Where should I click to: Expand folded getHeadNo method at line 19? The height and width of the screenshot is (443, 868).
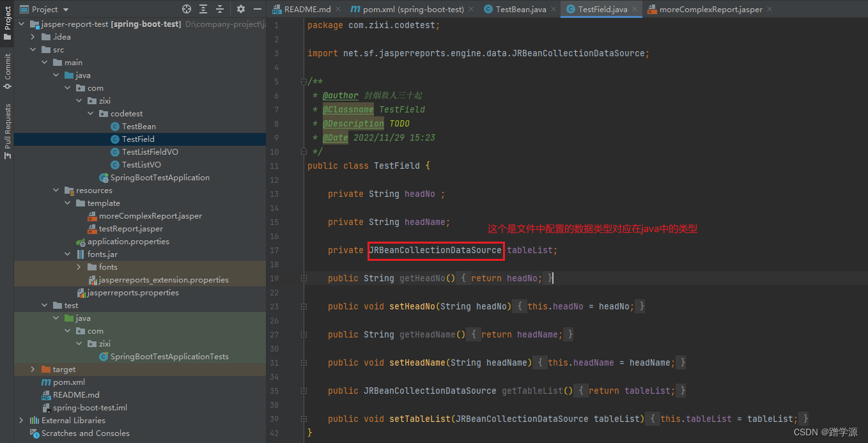tap(304, 278)
